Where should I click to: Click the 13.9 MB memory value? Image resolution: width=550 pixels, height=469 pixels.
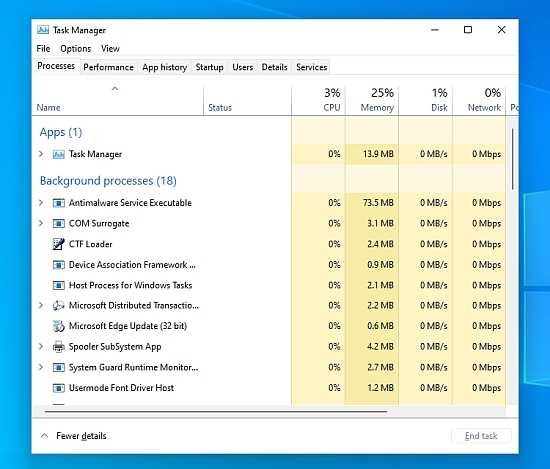pos(378,154)
